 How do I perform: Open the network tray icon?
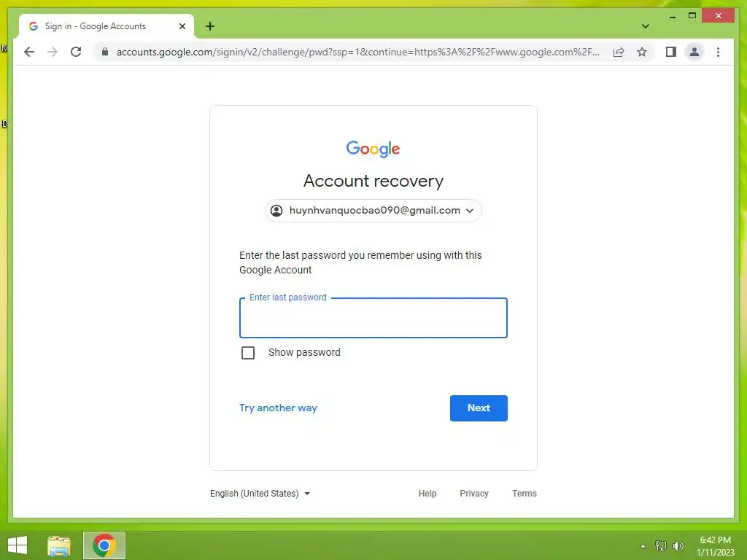[661, 546]
